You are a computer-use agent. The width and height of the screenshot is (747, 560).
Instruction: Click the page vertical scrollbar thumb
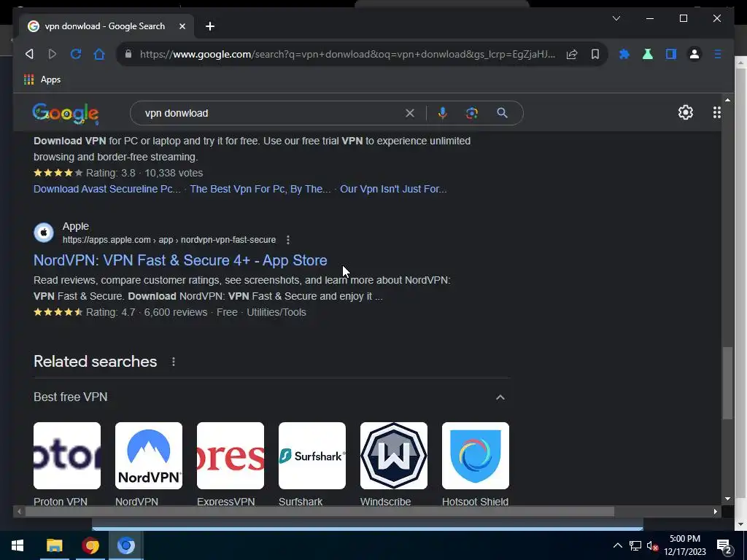[x=727, y=384]
